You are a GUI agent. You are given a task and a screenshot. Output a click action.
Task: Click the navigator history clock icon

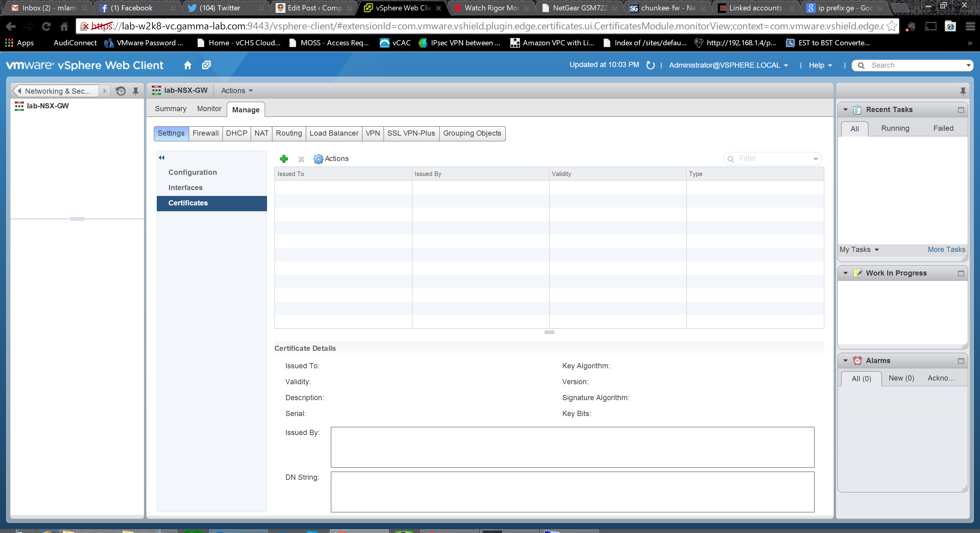[121, 91]
